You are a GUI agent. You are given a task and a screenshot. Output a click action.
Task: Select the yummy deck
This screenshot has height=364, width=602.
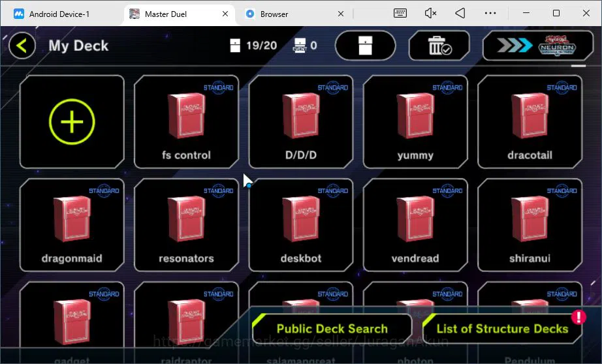(415, 121)
